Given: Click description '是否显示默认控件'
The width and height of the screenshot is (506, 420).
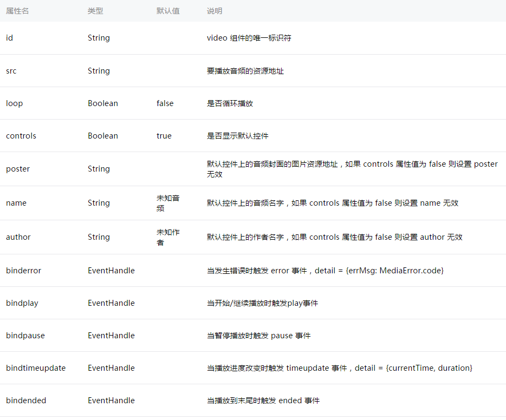Looking at the screenshot, I should (237, 136).
